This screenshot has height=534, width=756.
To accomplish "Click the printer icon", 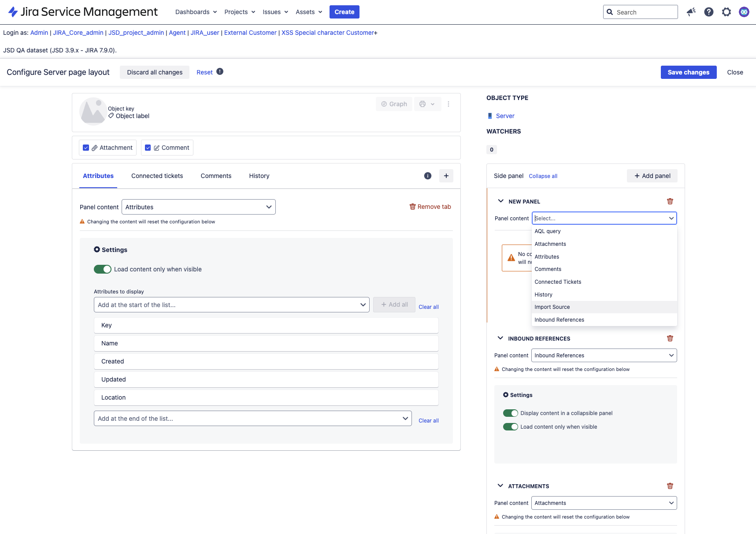I will point(422,104).
